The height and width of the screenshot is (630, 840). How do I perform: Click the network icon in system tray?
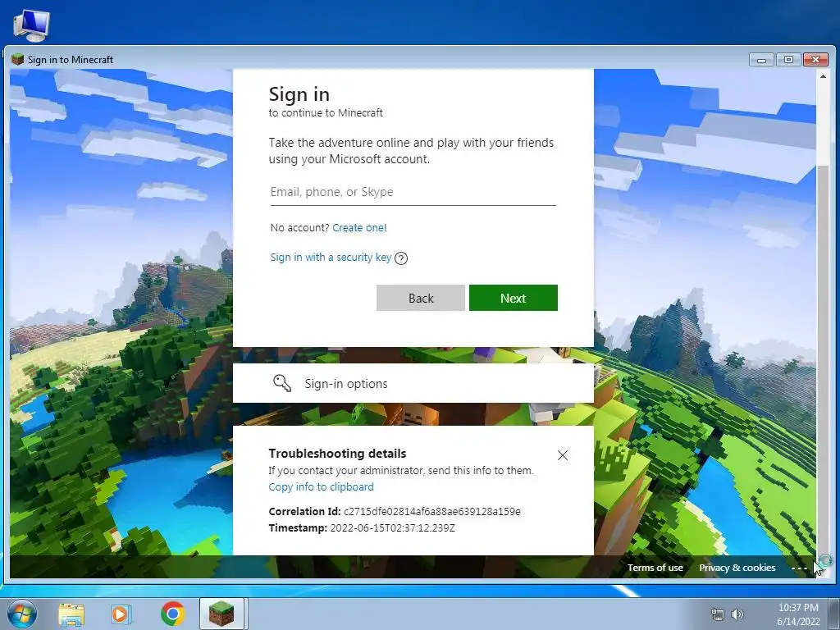point(717,614)
